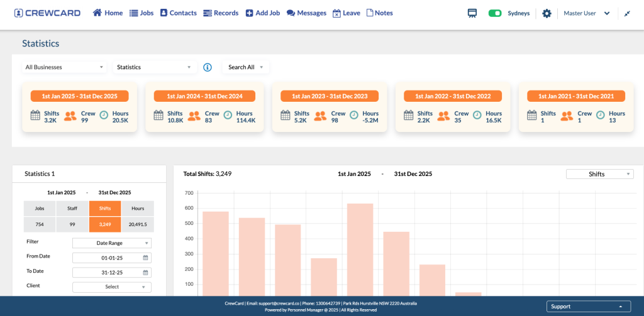Click the Hours clock icon in the 2025 card
644x316 pixels.
click(104, 116)
